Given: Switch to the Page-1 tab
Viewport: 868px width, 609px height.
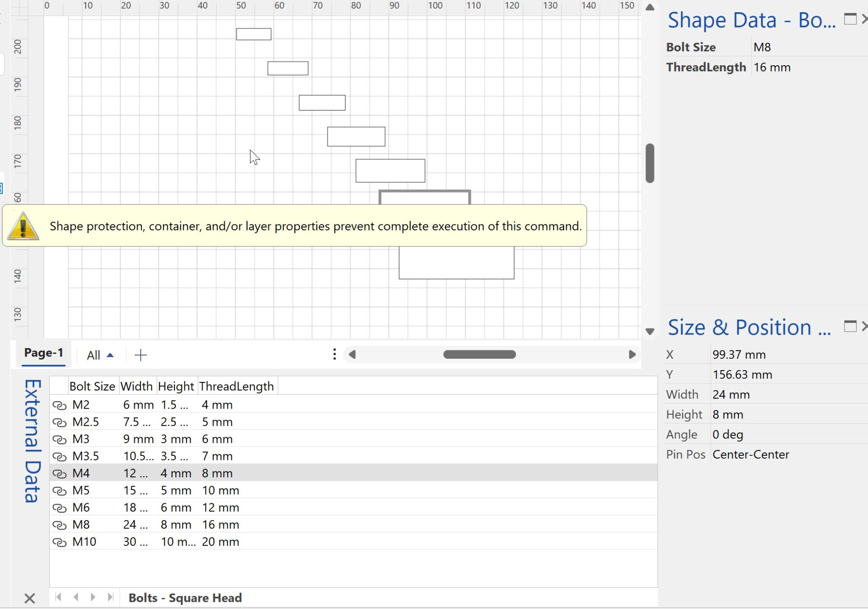Looking at the screenshot, I should (x=44, y=353).
